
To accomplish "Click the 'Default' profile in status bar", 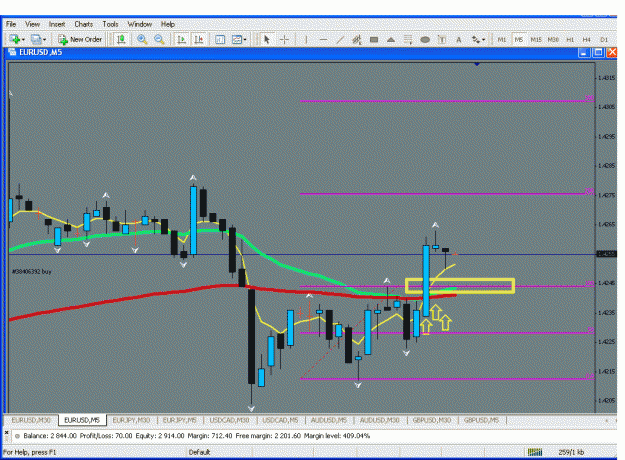I will tap(199, 452).
